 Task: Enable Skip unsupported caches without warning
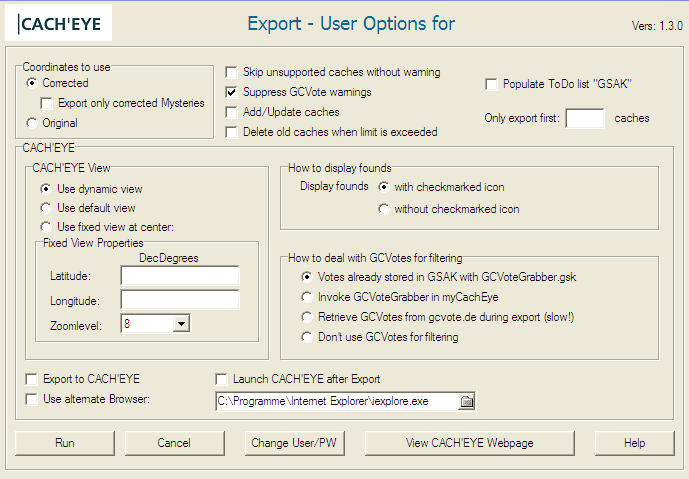(x=231, y=72)
